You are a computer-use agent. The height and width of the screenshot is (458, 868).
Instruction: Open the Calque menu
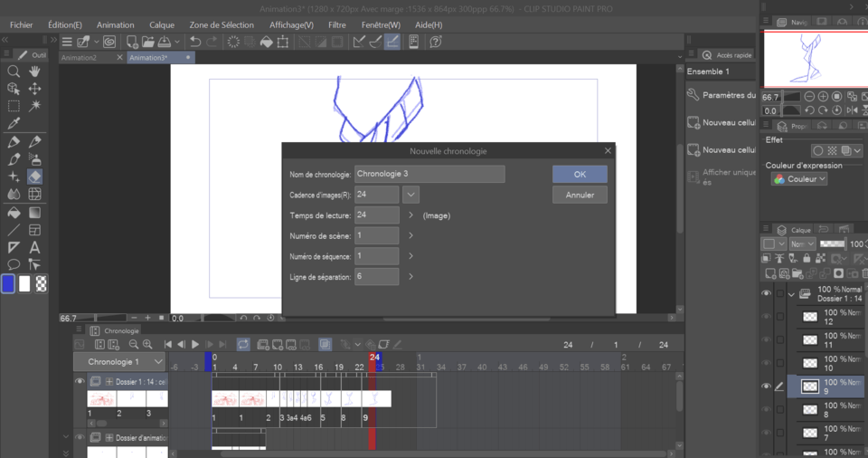pyautogui.click(x=162, y=24)
